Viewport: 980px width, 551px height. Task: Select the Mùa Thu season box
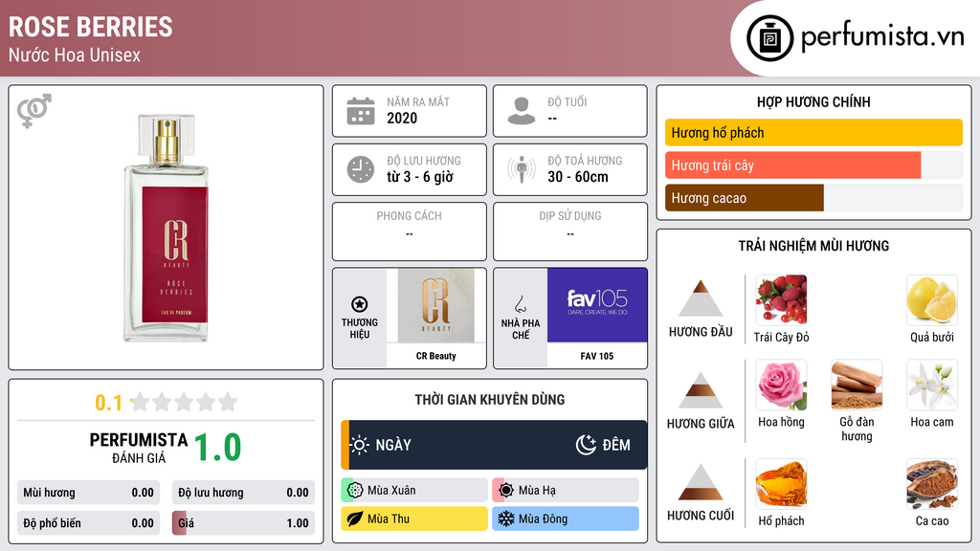(x=414, y=518)
